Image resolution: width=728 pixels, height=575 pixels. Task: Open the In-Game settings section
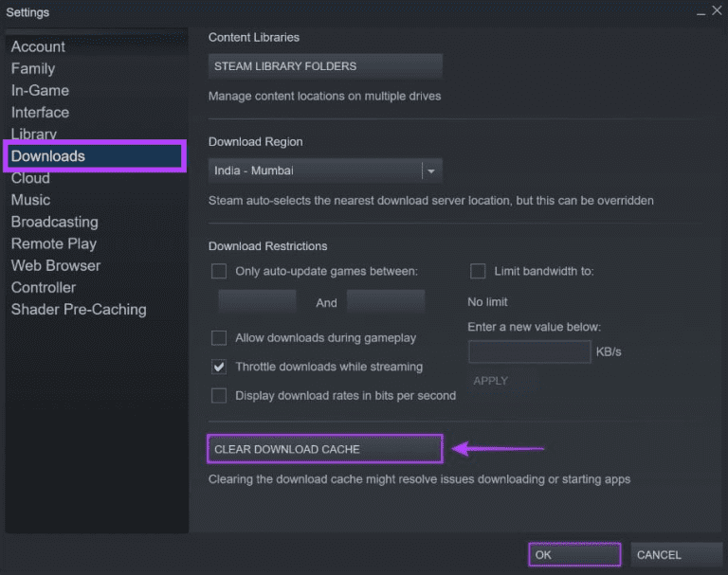tap(40, 90)
